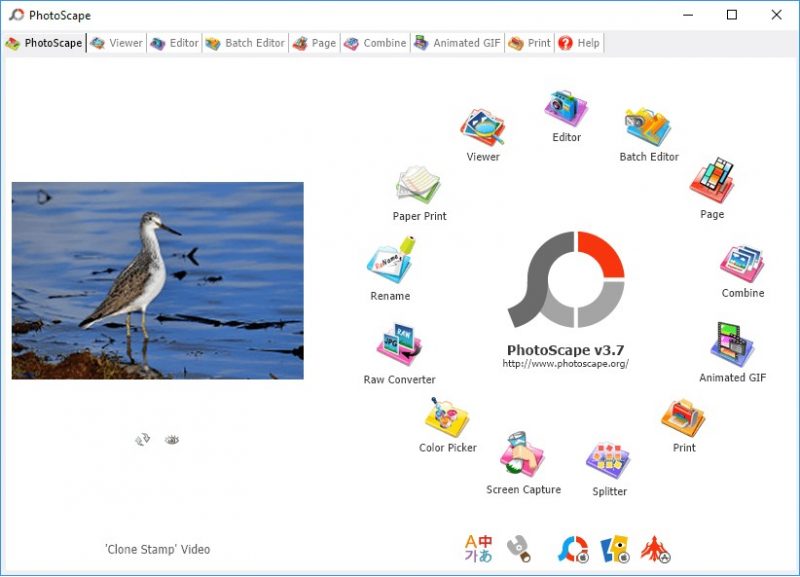Switch to the Print tab
The height and width of the screenshot is (577, 800).
(x=530, y=43)
